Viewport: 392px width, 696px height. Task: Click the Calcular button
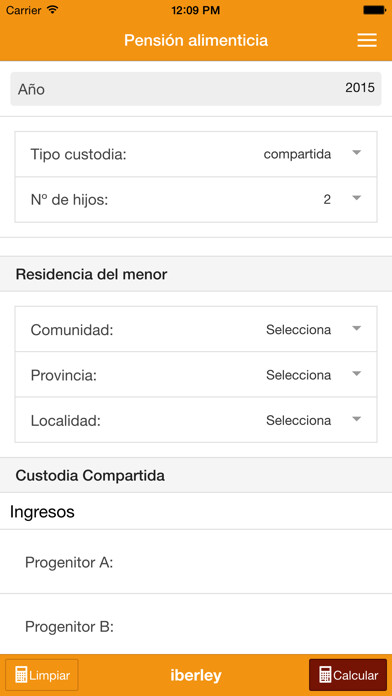[348, 675]
